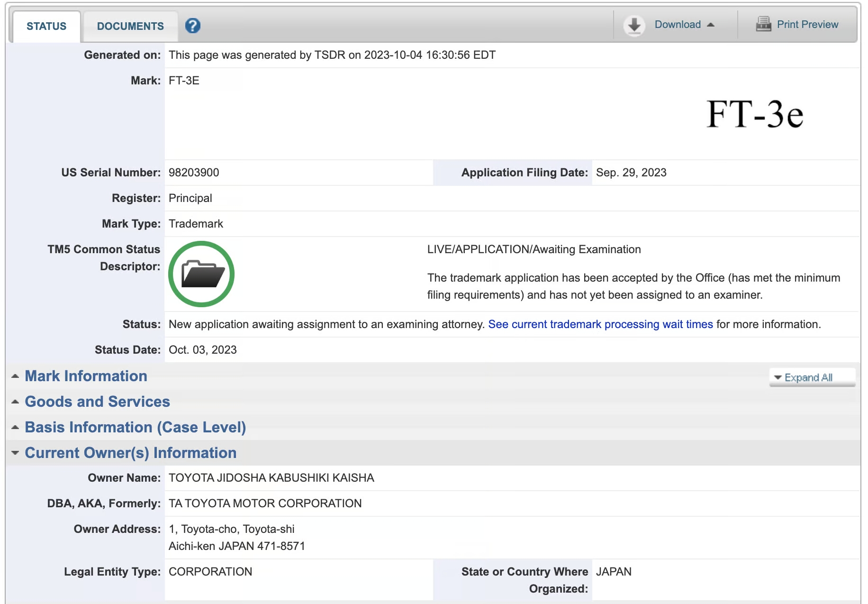Viewport: 868px width, 604px height.
Task: Click the Status Date Oct. 03, 2023
Action: tap(203, 350)
